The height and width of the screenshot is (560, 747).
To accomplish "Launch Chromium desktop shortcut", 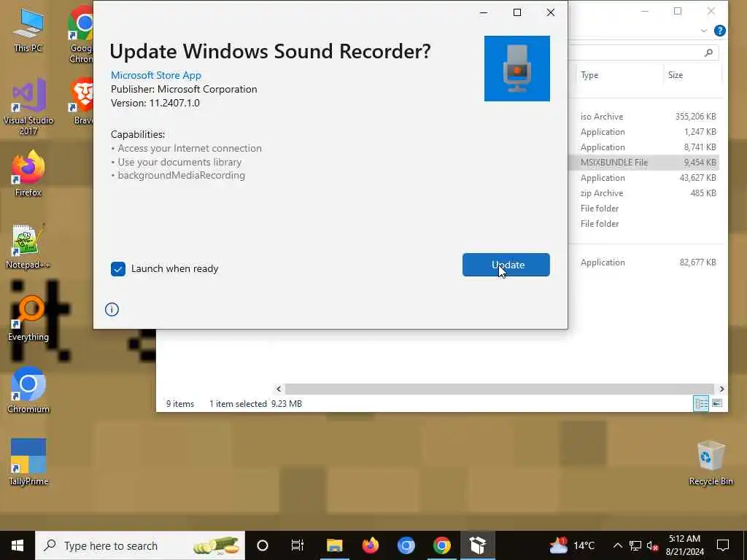I will tap(28, 391).
